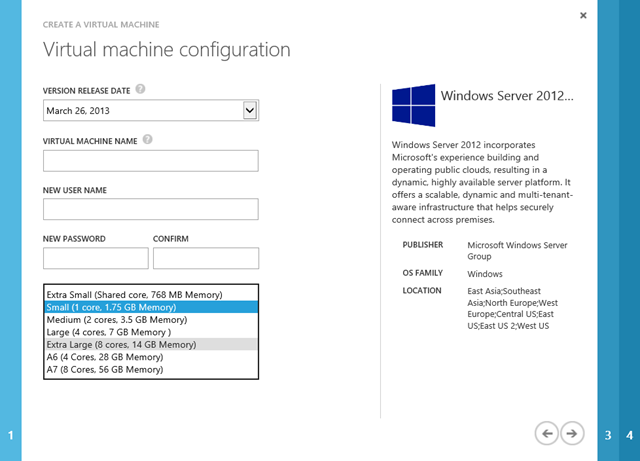Click the help icon beside Virtual Machine Name
The height and width of the screenshot is (461, 640).
coord(147,140)
